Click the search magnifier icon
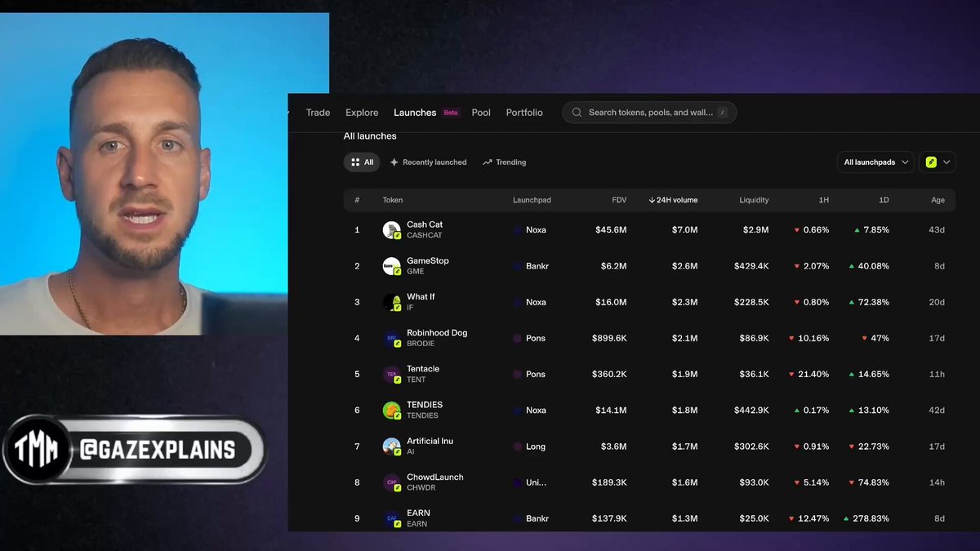Image resolution: width=980 pixels, height=551 pixels. click(x=577, y=113)
